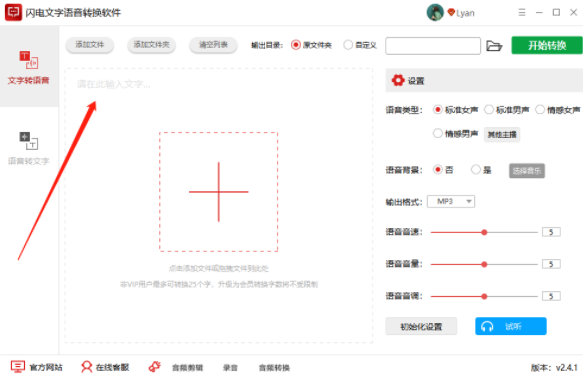Screen dimensions: 583x378
Task: Open the 文字转语音 sidebar tab
Action: pyautogui.click(x=29, y=67)
